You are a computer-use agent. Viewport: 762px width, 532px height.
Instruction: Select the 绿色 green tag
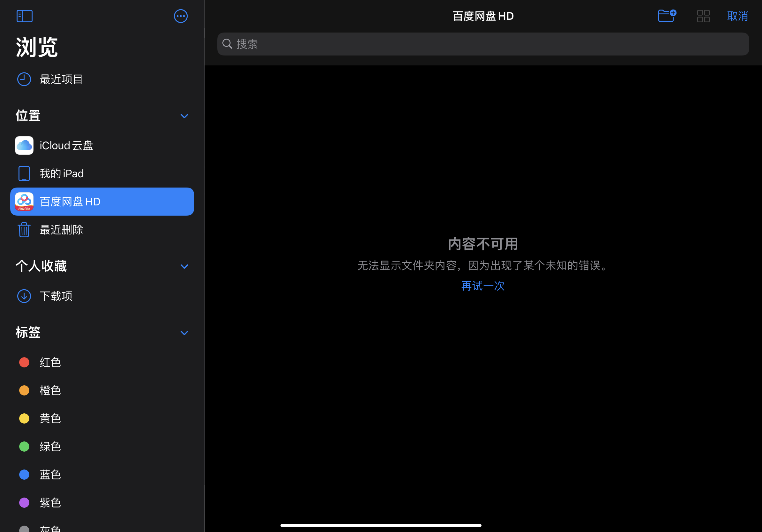click(50, 447)
